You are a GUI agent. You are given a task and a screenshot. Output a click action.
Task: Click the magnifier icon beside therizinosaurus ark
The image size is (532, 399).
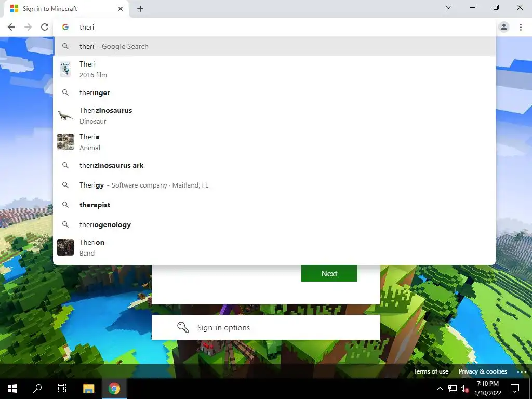pyautogui.click(x=65, y=166)
